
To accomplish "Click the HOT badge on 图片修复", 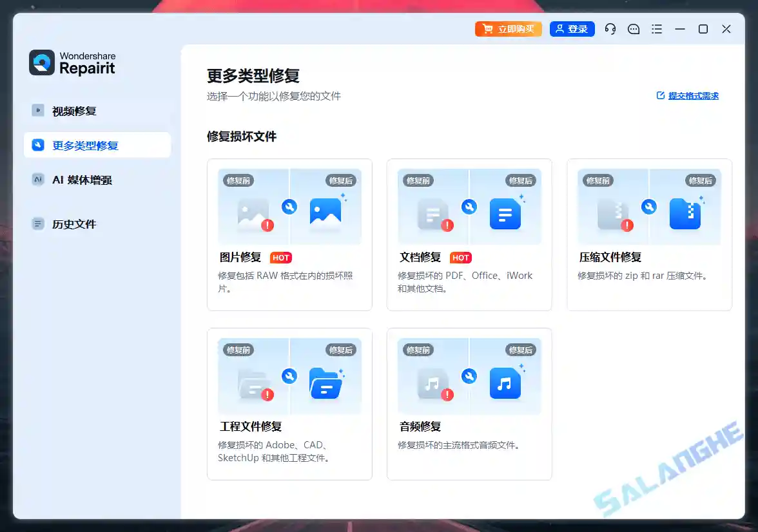I will (280, 257).
